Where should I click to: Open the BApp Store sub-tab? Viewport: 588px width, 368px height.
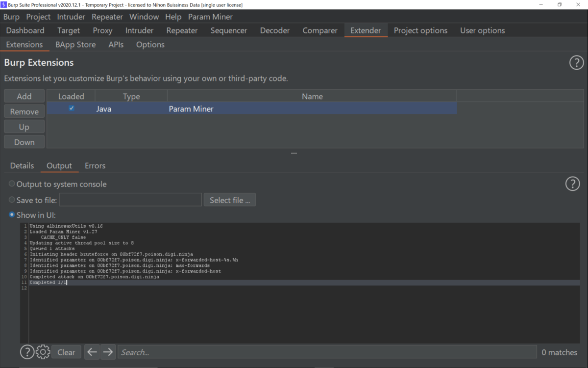click(75, 45)
